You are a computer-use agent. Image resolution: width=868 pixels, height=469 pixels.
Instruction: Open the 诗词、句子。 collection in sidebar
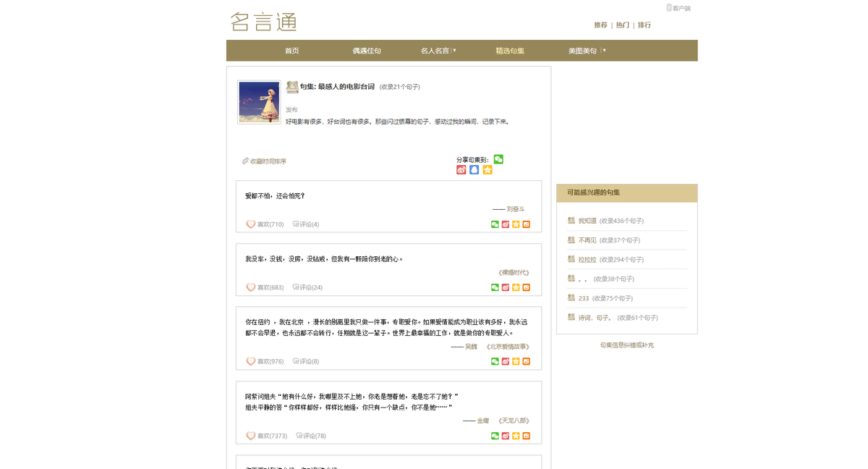(595, 318)
